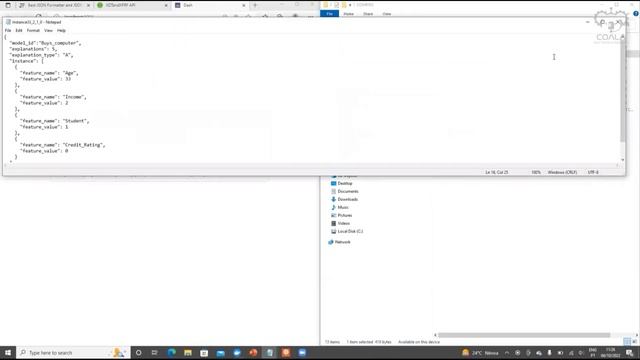Image resolution: width=640 pixels, height=360 pixels.
Task: Show hidden system tray icons
Action: [x=507, y=353]
